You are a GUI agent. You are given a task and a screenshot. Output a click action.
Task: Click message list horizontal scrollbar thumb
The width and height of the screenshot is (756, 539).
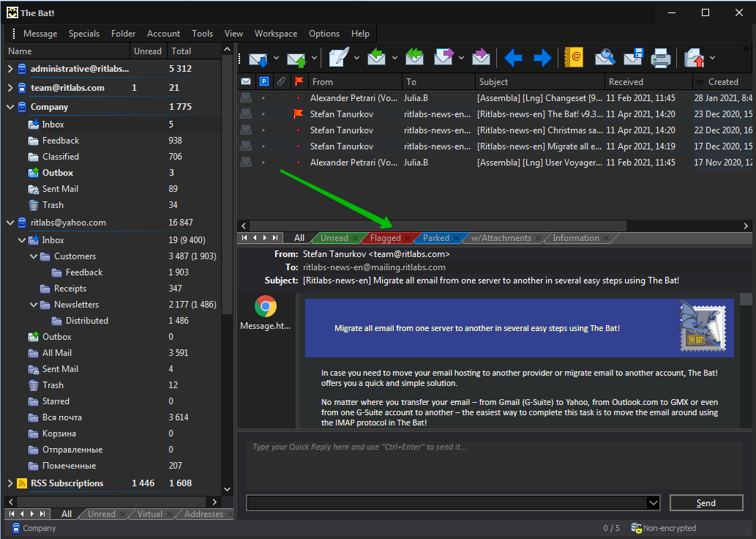click(x=438, y=226)
